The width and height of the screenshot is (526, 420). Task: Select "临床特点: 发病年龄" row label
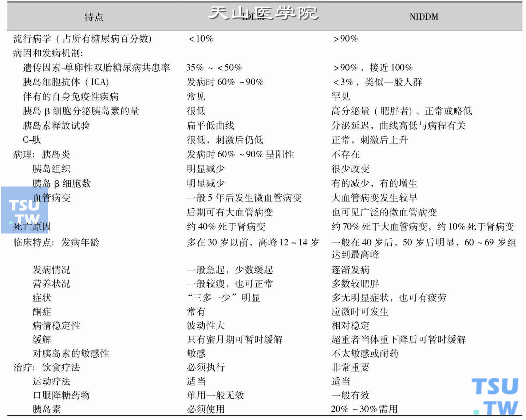point(56,242)
